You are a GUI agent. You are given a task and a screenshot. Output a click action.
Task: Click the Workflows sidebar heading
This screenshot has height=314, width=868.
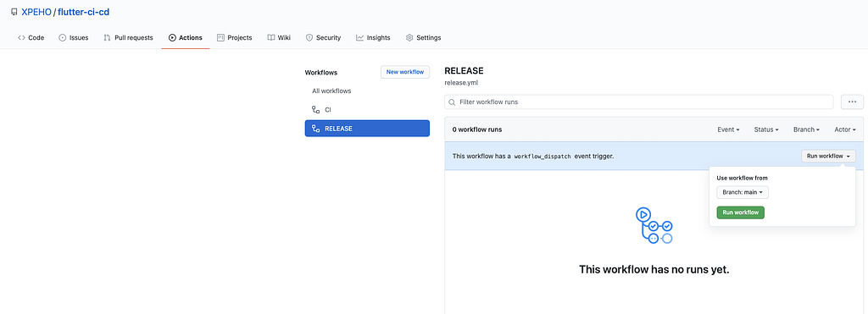(321, 73)
